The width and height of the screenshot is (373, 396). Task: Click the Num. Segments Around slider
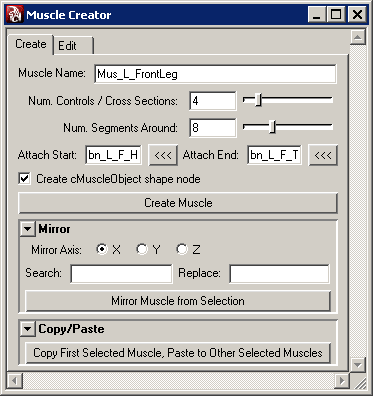288,127
